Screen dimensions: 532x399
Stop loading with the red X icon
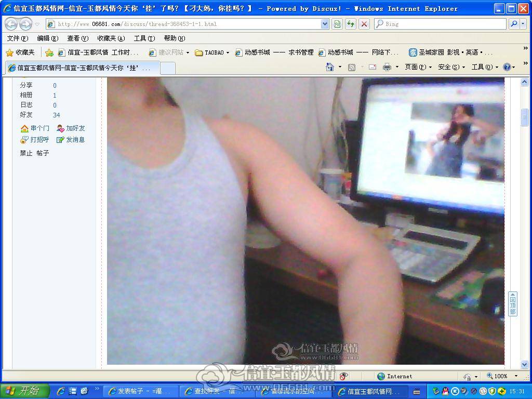(x=364, y=24)
